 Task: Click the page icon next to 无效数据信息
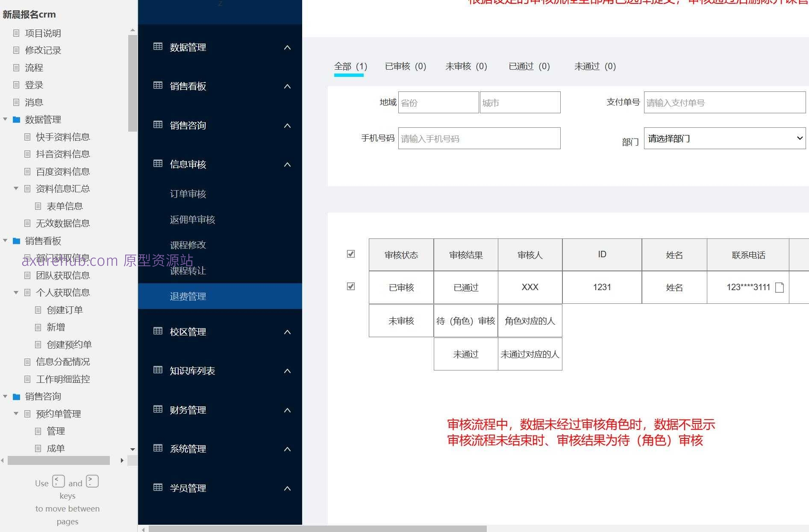(27, 223)
